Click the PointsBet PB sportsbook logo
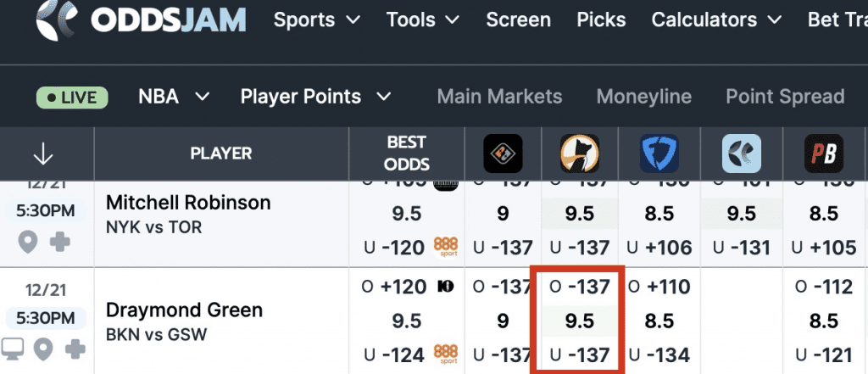868x374 pixels. (x=823, y=154)
